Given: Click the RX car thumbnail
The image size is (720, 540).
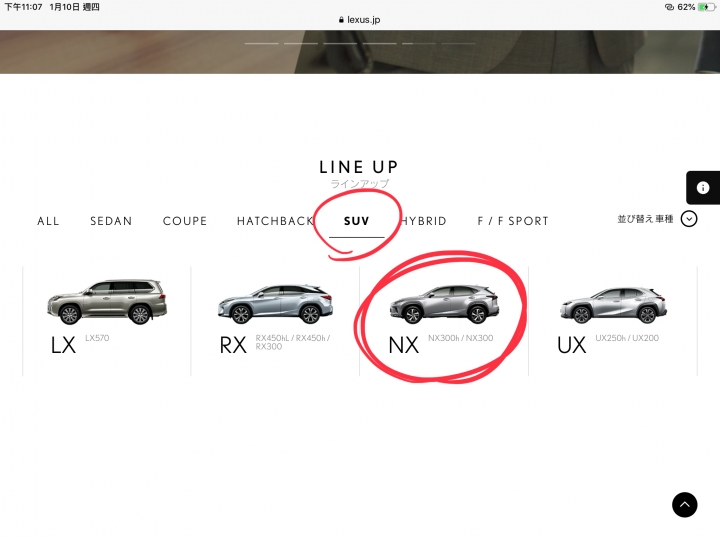Looking at the screenshot, I should pyautogui.click(x=276, y=304).
